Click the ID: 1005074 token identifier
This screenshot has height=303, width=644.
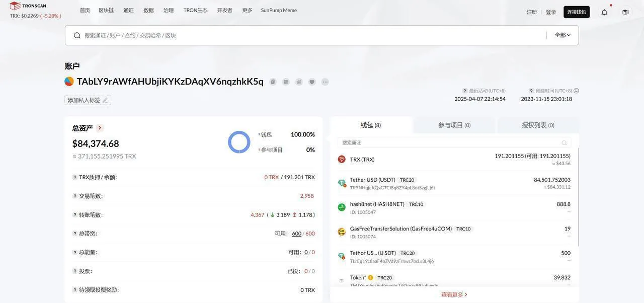coord(363,237)
